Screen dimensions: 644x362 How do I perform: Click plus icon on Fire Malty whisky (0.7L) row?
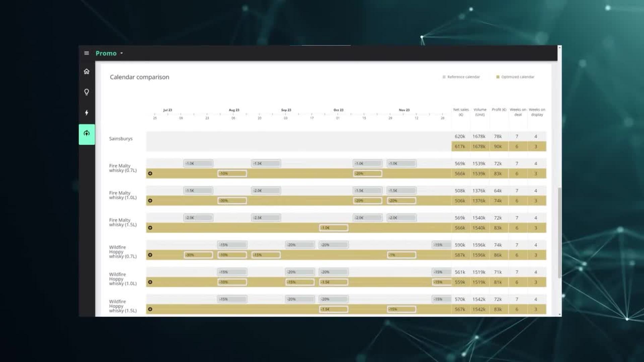[x=150, y=173]
